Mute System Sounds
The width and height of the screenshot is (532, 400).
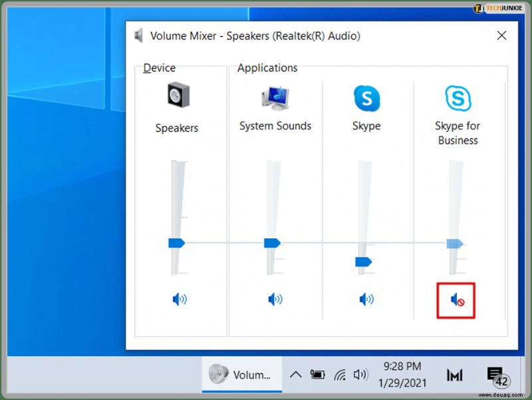pos(275,300)
